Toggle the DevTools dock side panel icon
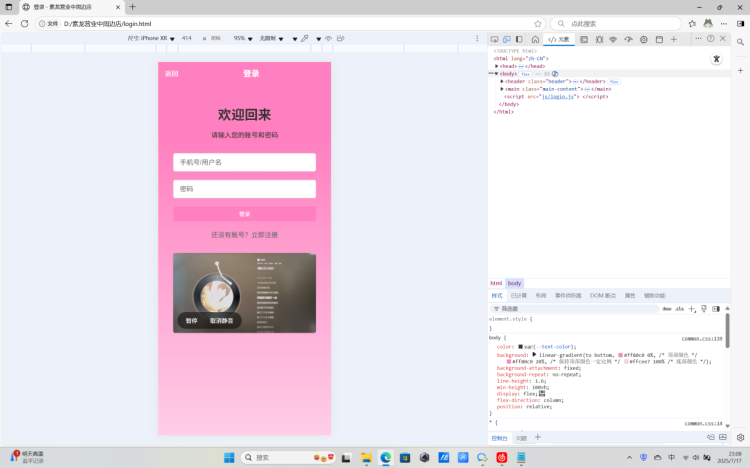Screen dimensions: 750x468 point(519,39)
